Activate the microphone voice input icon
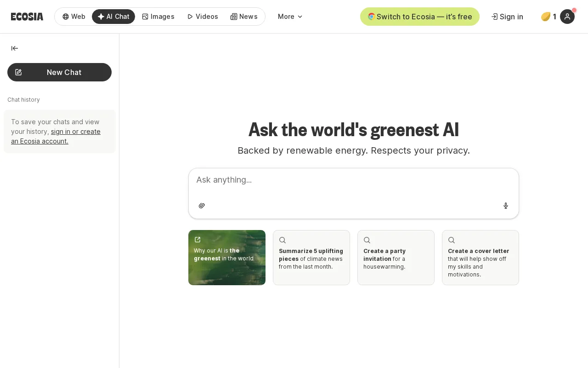This screenshot has height=368, width=588. 506,206
